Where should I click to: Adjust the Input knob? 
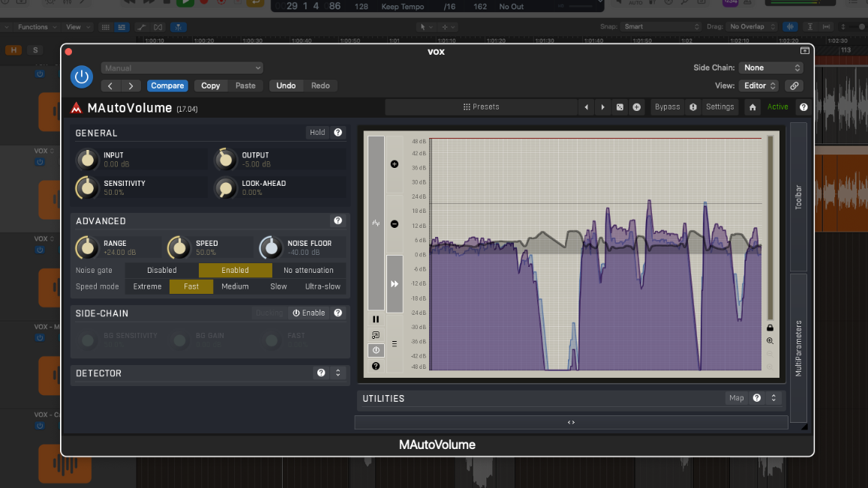(87, 160)
